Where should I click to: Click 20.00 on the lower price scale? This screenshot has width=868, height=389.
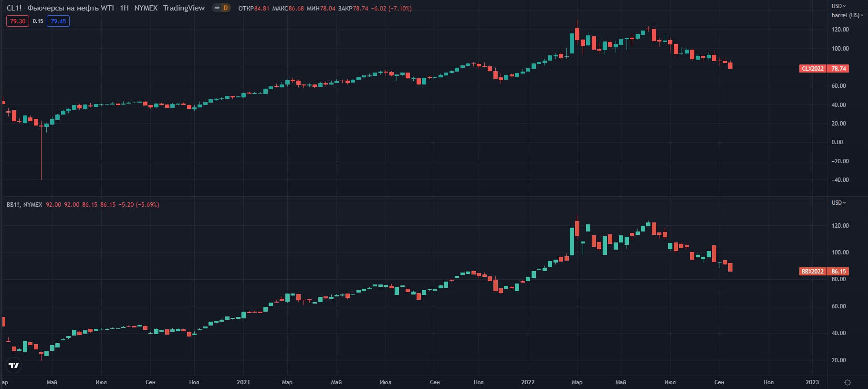click(838, 360)
